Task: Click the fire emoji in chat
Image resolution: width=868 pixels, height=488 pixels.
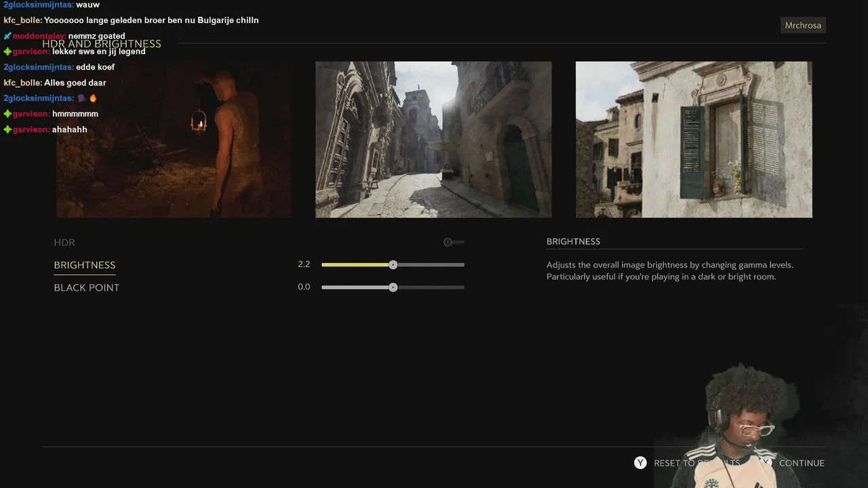Action: click(93, 98)
